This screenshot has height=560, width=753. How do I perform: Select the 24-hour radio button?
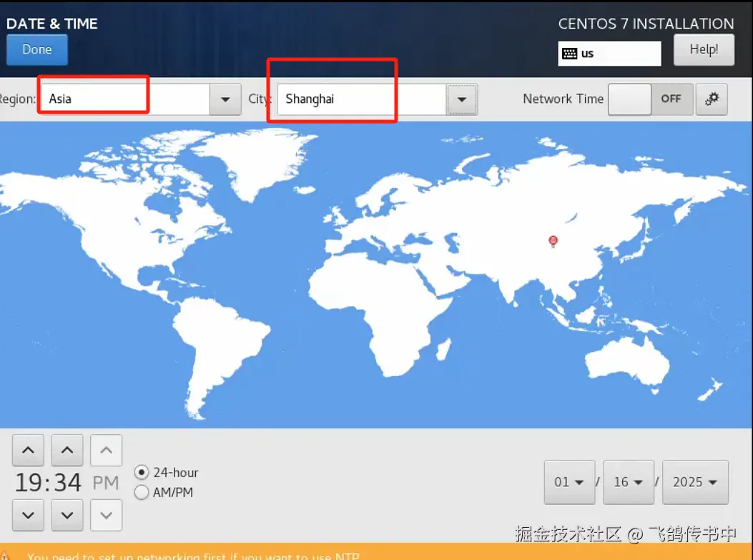pos(141,473)
